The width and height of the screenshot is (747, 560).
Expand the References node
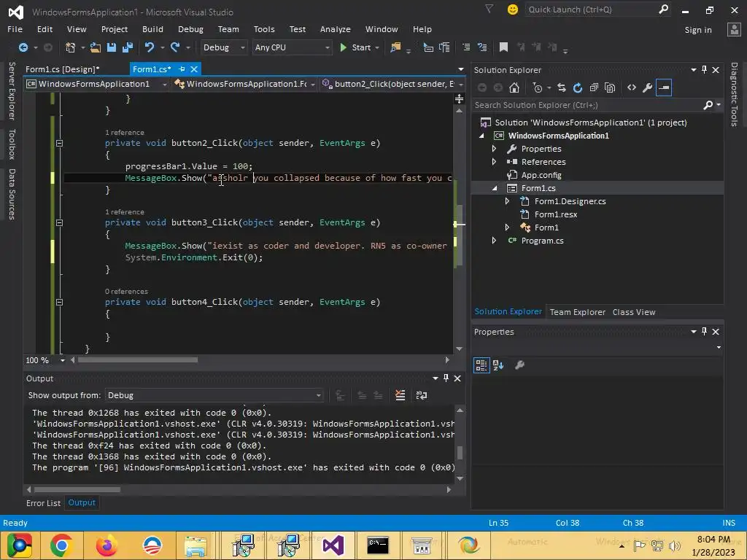(494, 162)
